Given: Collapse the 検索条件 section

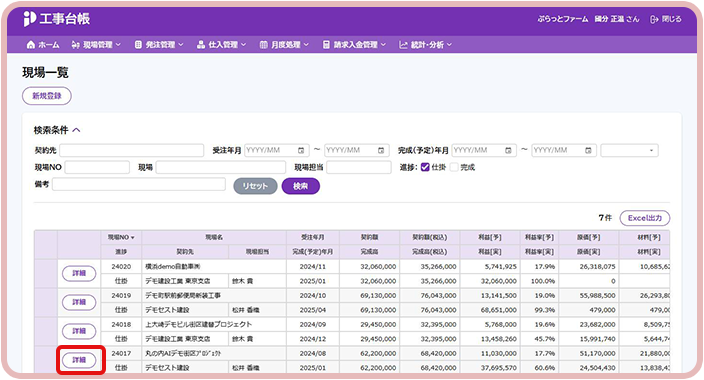Looking at the screenshot, I should pos(76,130).
